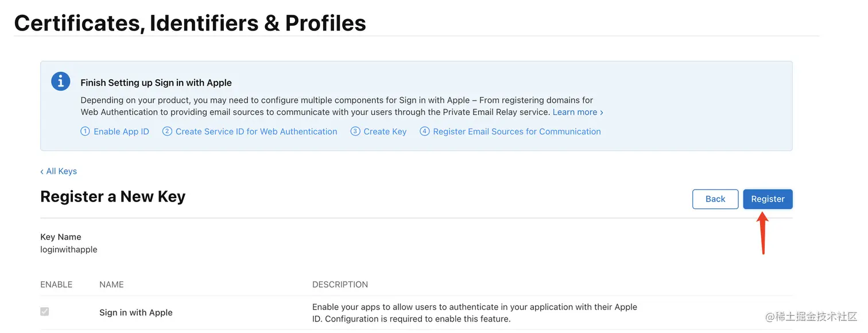Image resolution: width=868 pixels, height=333 pixels.
Task: Click the circled number 2 step icon
Action: [167, 131]
